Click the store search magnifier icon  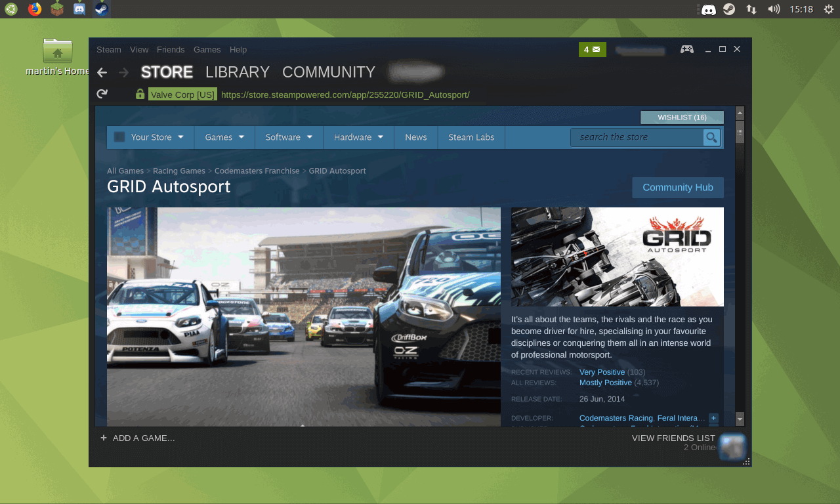pyautogui.click(x=711, y=137)
